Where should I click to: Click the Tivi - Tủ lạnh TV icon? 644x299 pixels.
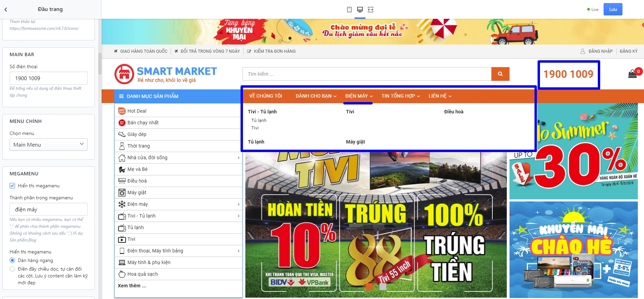[122, 216]
